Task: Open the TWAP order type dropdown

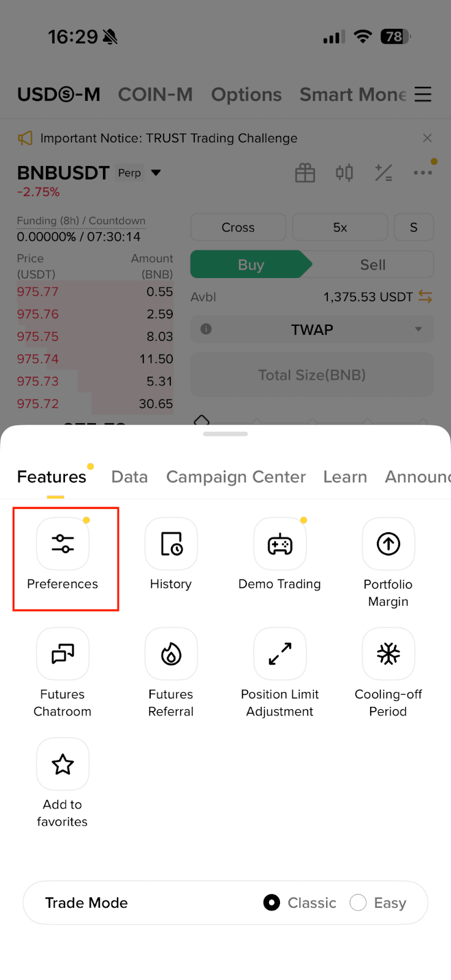Action: tap(312, 330)
